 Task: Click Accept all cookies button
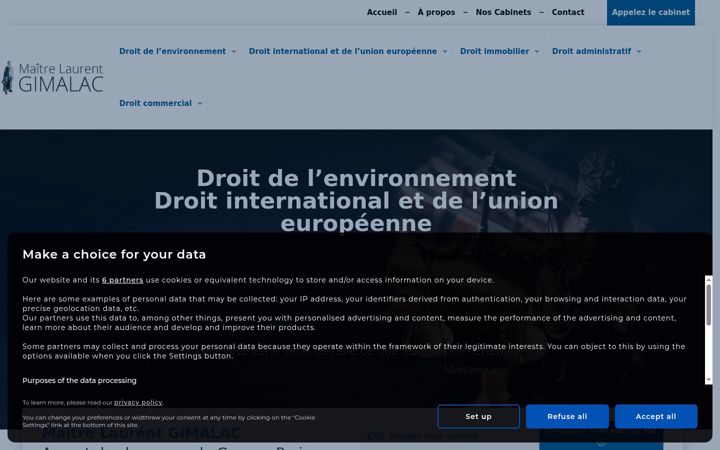coord(656,416)
